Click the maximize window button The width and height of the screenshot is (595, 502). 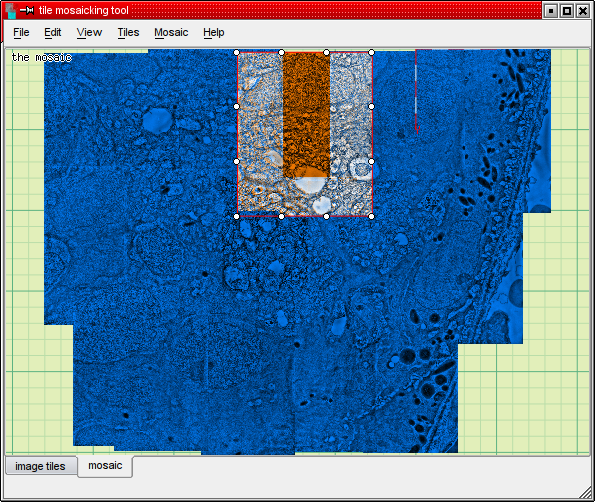coord(567,11)
